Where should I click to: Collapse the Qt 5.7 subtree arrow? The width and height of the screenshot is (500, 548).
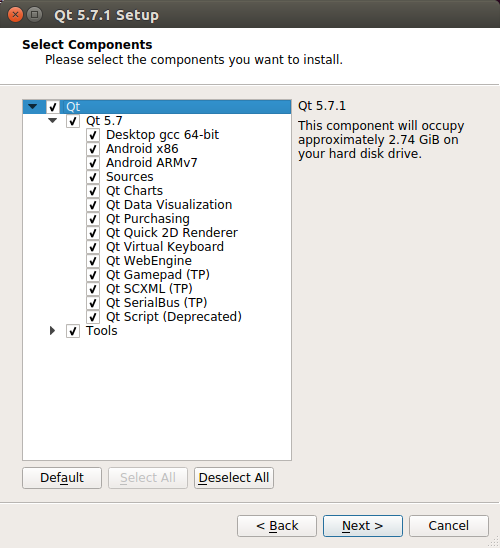[x=52, y=121]
